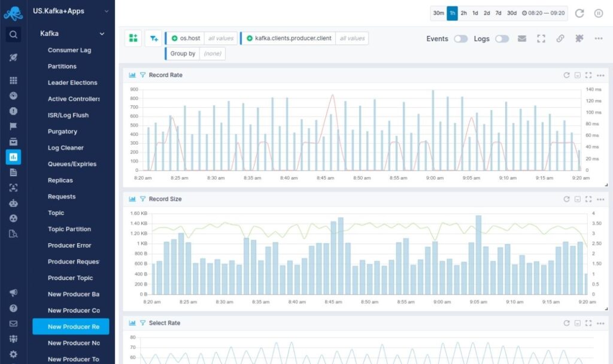Click Record Size chart type icon
The height and width of the screenshot is (364, 613).
[x=132, y=199]
